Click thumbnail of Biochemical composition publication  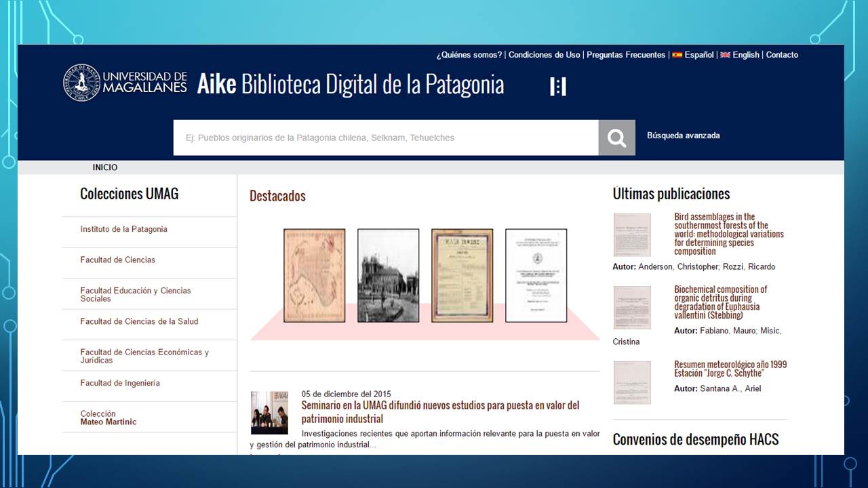(632, 307)
